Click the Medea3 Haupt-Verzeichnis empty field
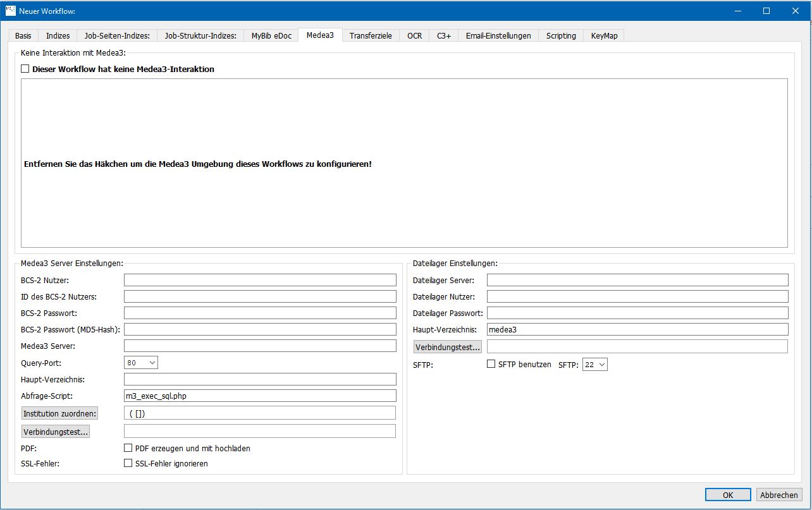 (x=260, y=379)
